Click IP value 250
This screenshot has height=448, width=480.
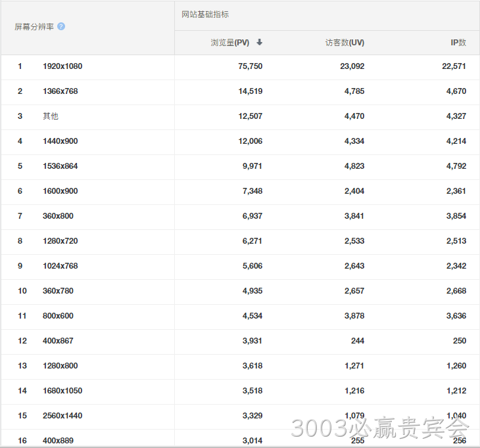tap(460, 341)
